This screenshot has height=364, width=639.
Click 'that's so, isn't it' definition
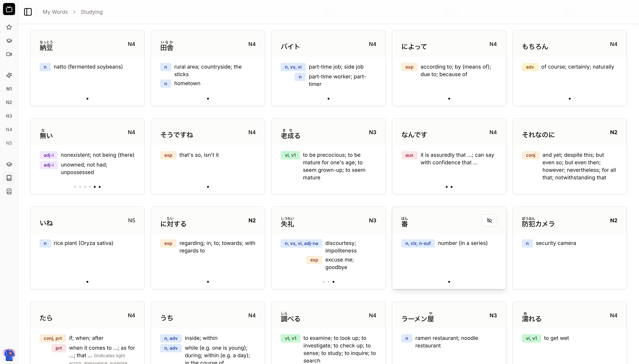pyautogui.click(x=199, y=155)
